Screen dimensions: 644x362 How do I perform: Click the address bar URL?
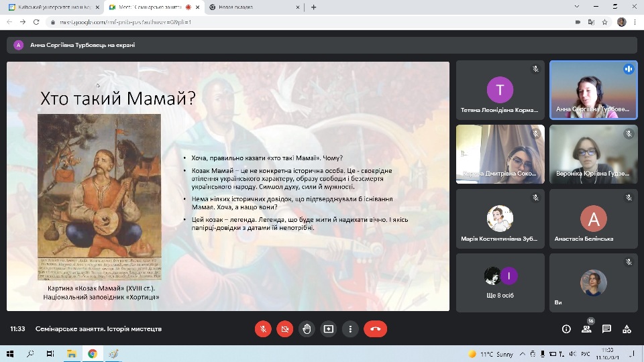pyautogui.click(x=125, y=22)
